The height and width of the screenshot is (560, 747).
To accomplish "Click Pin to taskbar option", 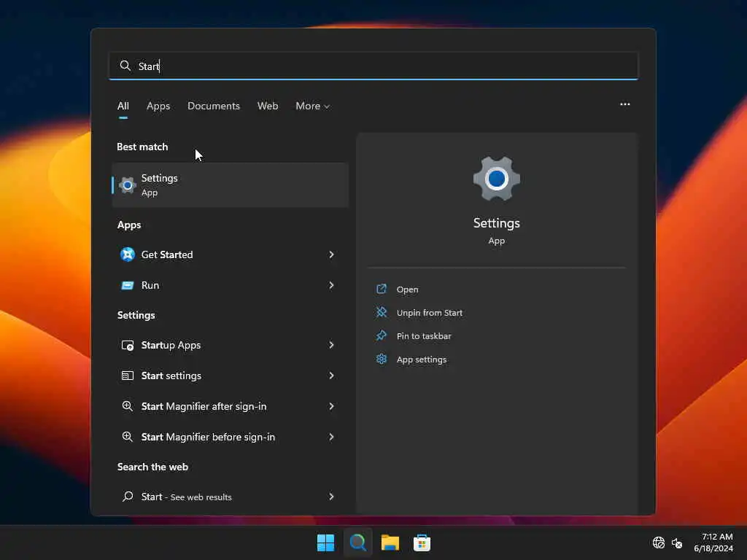I will 424,336.
